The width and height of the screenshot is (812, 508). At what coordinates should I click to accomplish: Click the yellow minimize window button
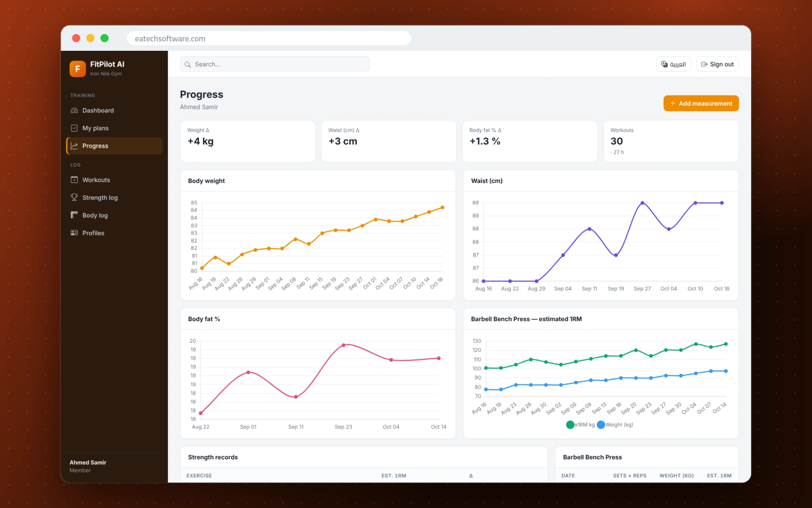(x=90, y=38)
